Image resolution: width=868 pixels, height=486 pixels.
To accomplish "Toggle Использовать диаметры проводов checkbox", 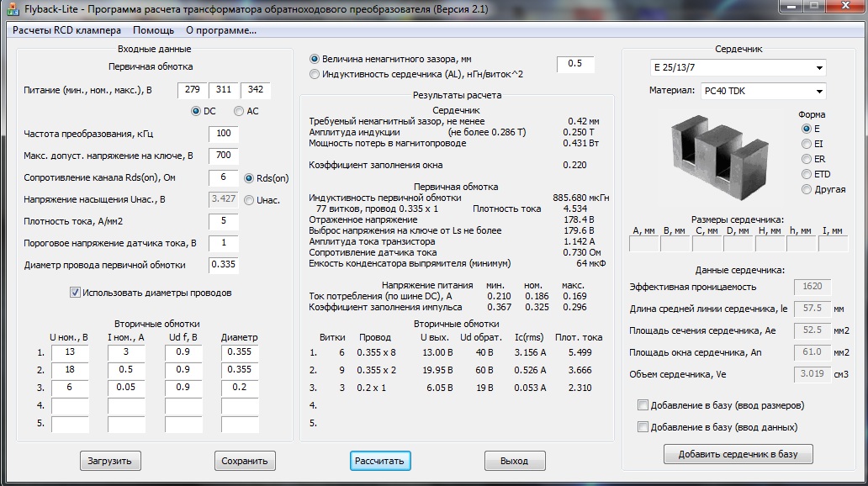I will pos(76,293).
